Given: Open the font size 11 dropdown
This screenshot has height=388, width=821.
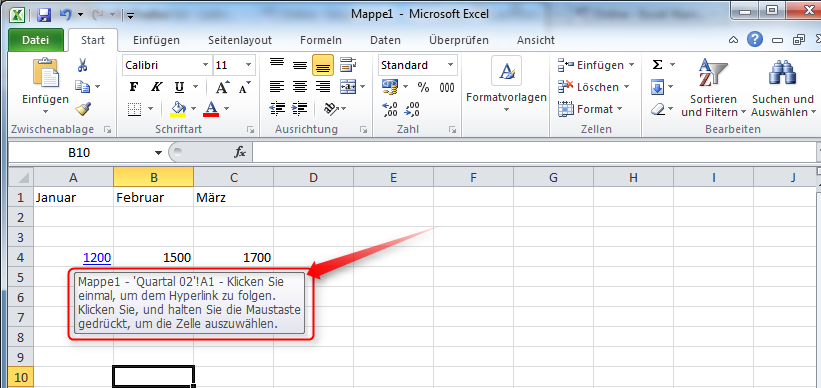Looking at the screenshot, I should (x=248, y=65).
